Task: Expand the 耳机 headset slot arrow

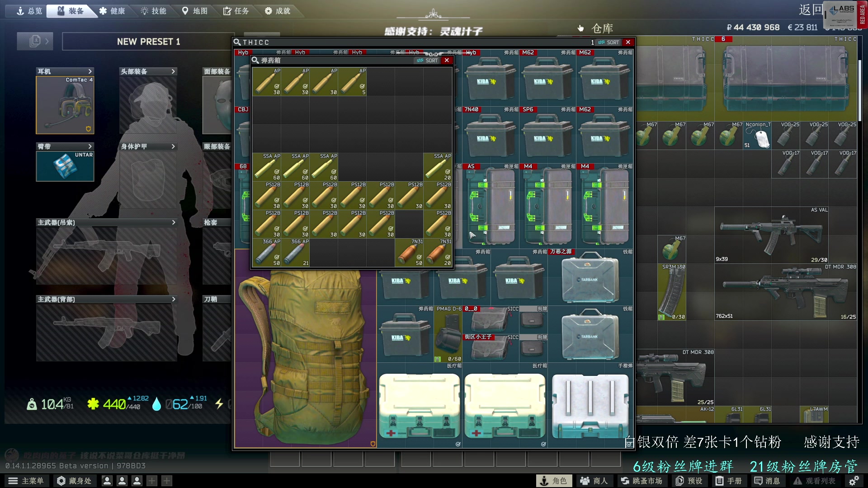Action: [90, 71]
